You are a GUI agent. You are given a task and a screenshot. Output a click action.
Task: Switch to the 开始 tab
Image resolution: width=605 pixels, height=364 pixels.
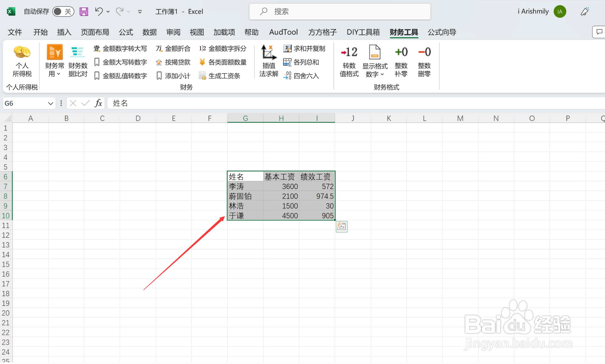click(x=40, y=32)
